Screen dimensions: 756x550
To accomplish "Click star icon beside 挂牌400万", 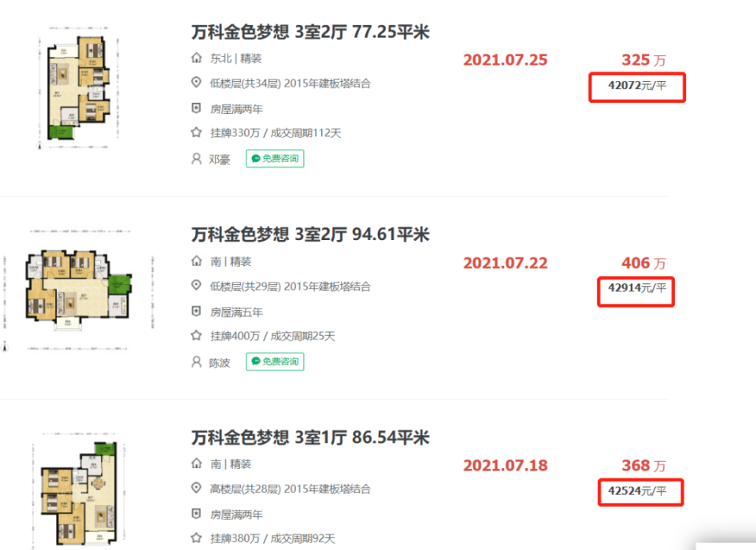I will click(196, 336).
